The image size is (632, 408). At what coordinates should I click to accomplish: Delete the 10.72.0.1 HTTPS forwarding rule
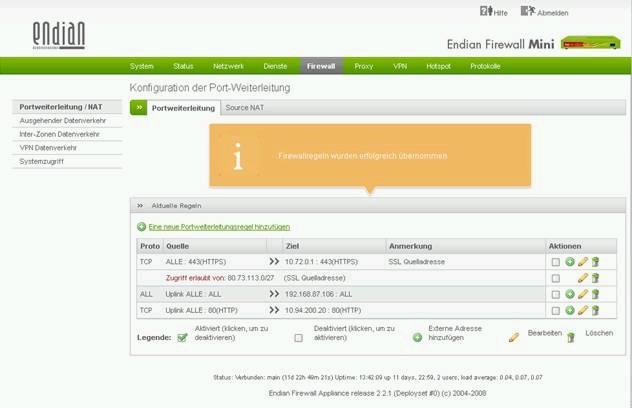[x=595, y=262]
